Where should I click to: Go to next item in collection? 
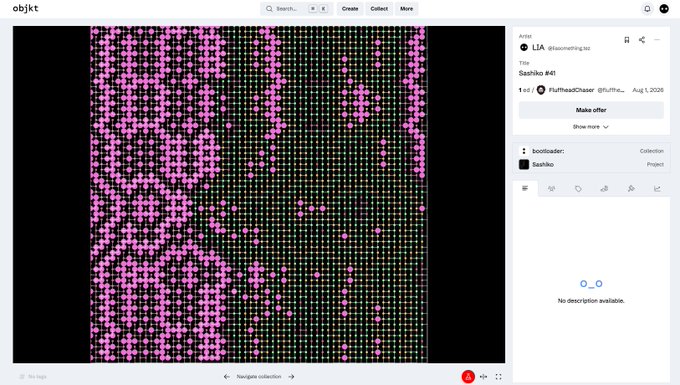(x=291, y=377)
